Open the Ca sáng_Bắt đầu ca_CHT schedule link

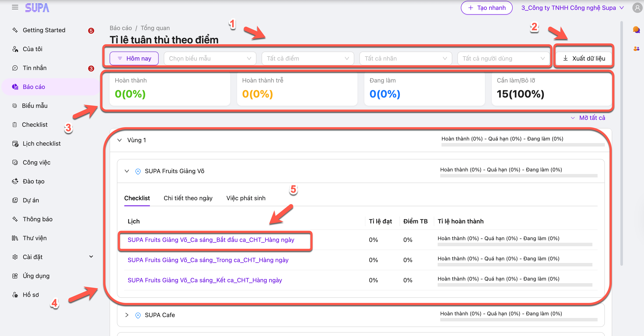[211, 240]
